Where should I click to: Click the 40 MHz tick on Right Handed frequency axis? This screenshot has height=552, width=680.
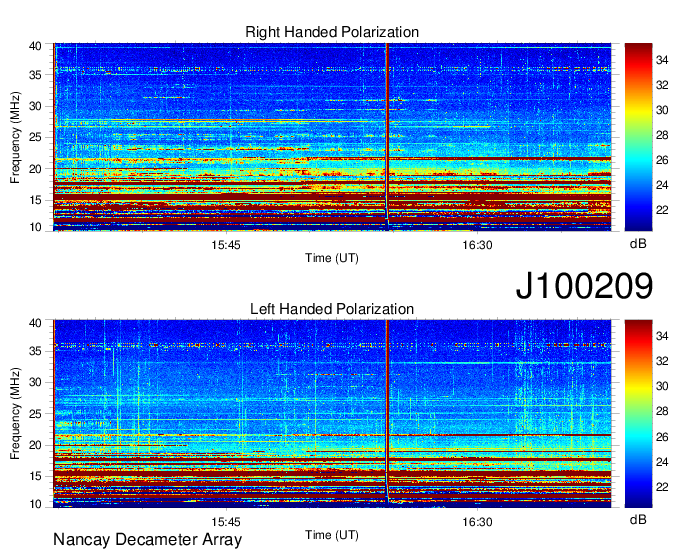(x=35, y=46)
